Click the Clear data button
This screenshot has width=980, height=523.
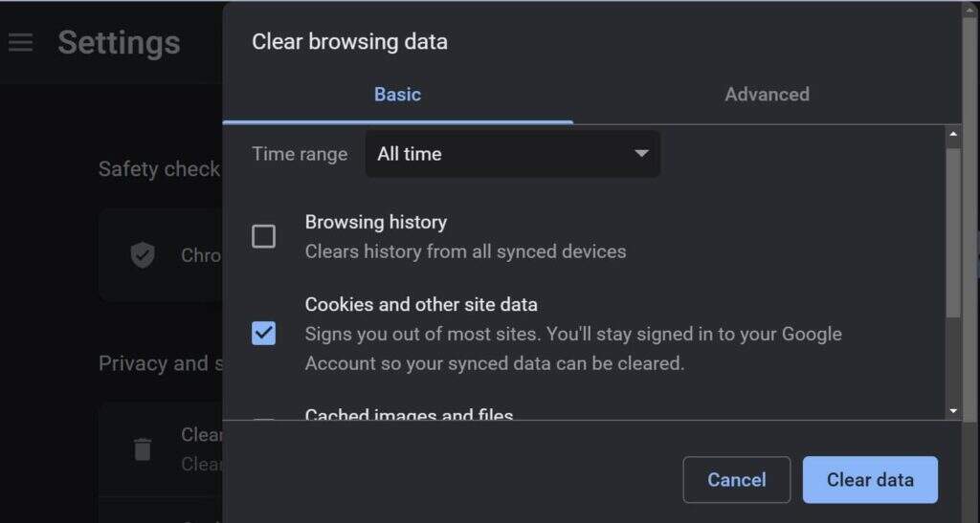(869, 480)
